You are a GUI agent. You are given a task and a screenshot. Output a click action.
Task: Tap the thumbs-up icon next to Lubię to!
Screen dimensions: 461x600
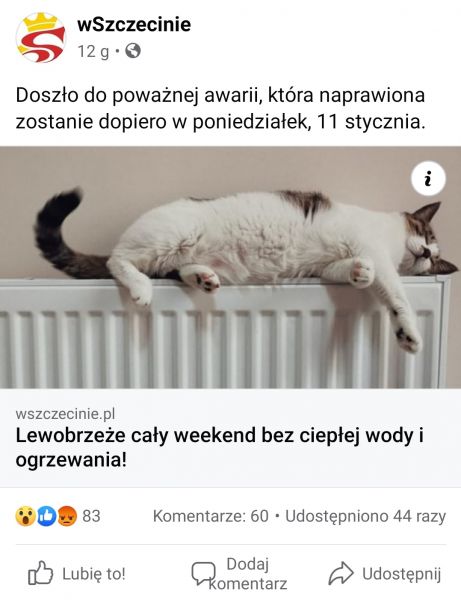point(40,573)
